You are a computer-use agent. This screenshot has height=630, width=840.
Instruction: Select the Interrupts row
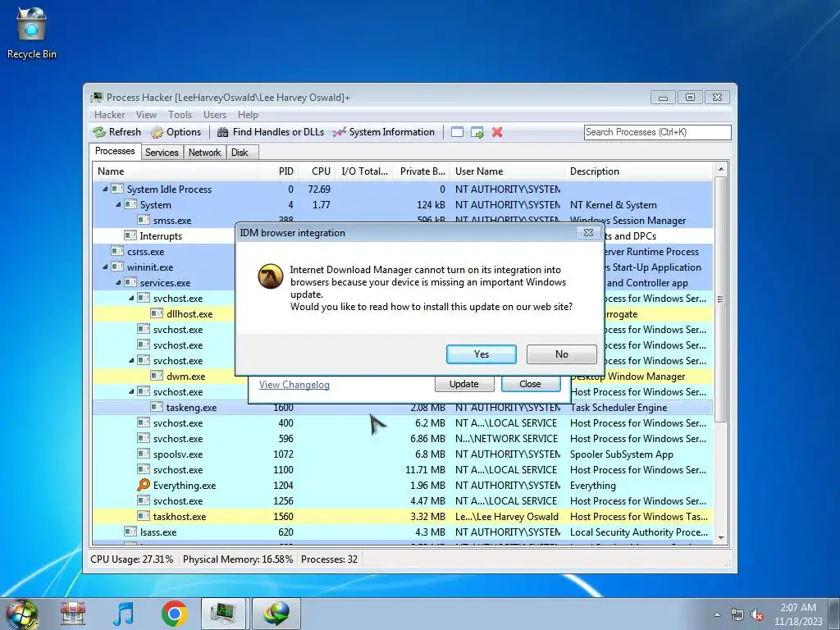(402, 235)
